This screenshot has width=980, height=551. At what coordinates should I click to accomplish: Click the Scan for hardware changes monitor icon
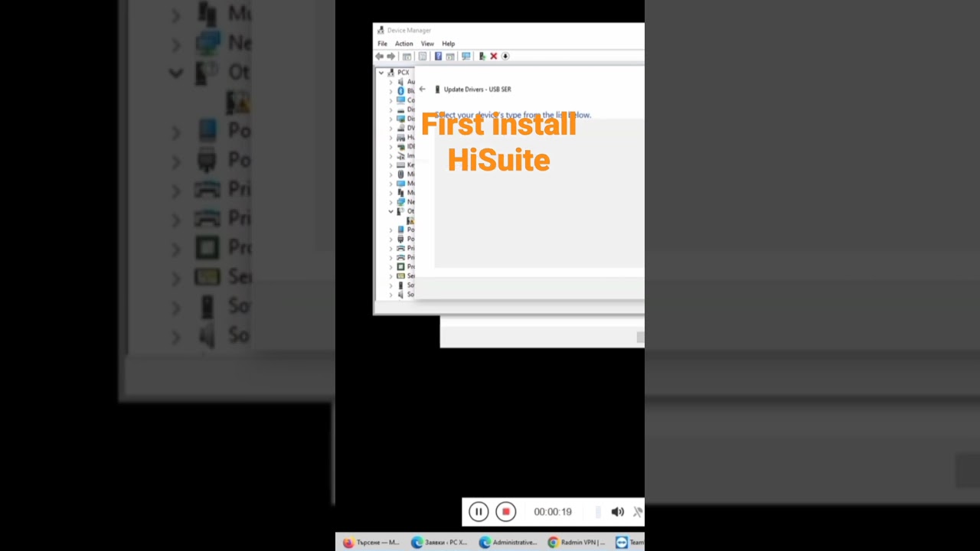[x=466, y=56]
